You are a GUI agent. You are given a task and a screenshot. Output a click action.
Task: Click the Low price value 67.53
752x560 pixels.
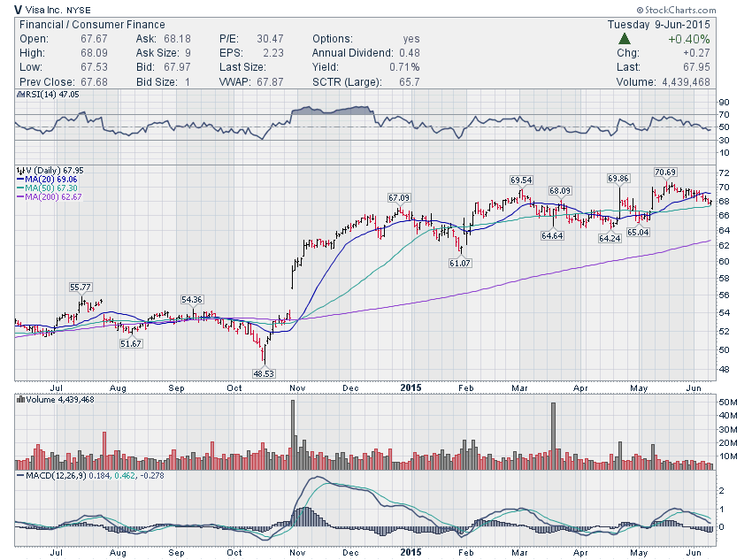(94, 67)
